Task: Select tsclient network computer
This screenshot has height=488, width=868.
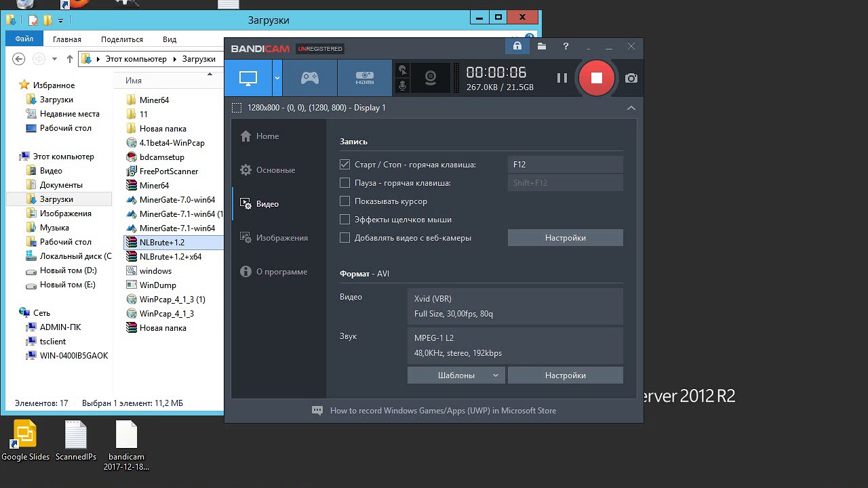Action: coord(52,342)
